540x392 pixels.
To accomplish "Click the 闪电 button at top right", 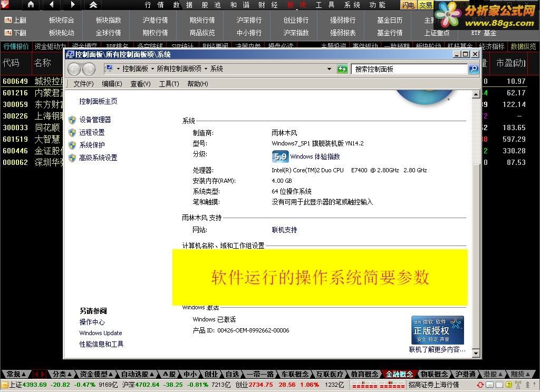I will [409, 5].
